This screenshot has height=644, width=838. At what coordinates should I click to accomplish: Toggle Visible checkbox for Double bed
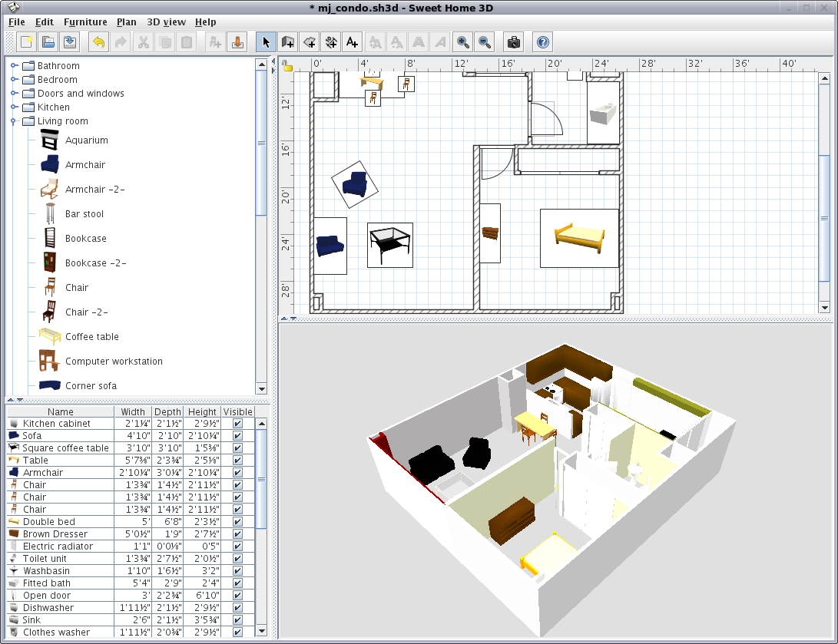coord(237,522)
